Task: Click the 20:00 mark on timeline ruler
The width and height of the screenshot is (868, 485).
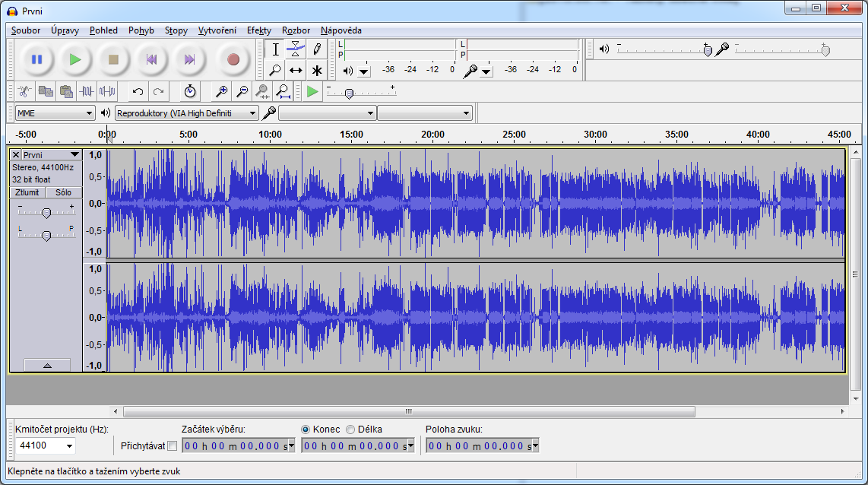Action: click(x=432, y=134)
